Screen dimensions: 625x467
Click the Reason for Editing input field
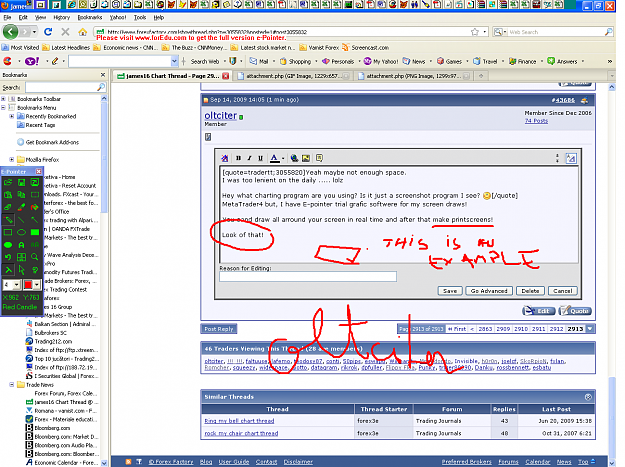click(308, 277)
